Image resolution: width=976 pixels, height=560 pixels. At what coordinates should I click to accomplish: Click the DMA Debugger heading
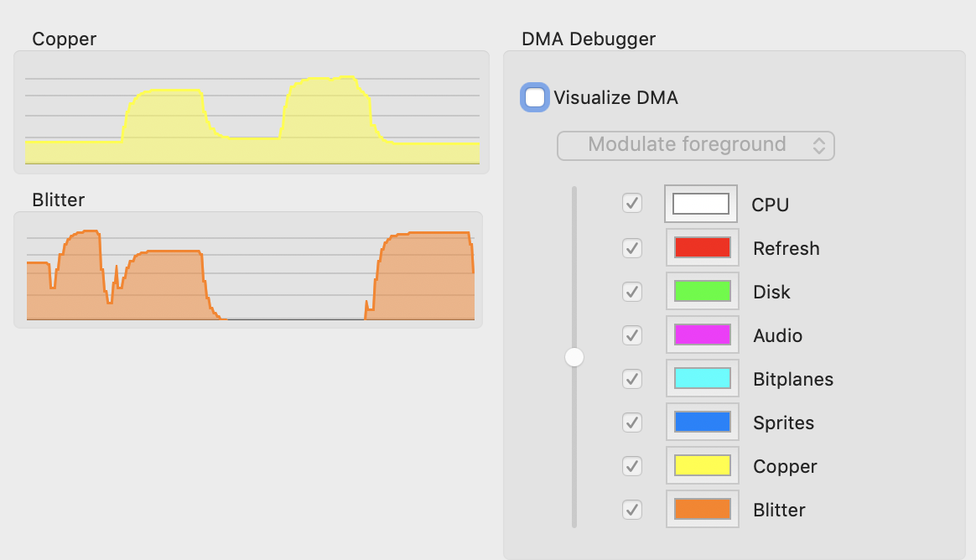pos(589,39)
